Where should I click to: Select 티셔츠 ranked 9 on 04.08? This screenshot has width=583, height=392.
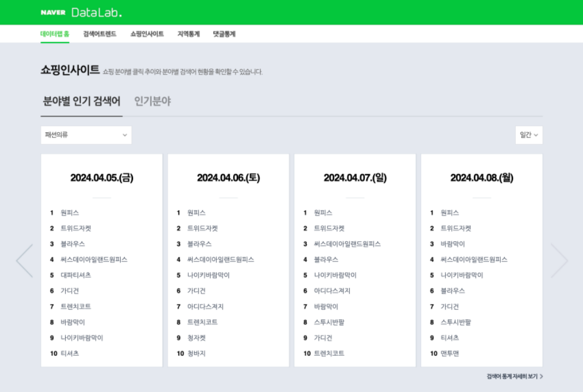[x=450, y=338]
